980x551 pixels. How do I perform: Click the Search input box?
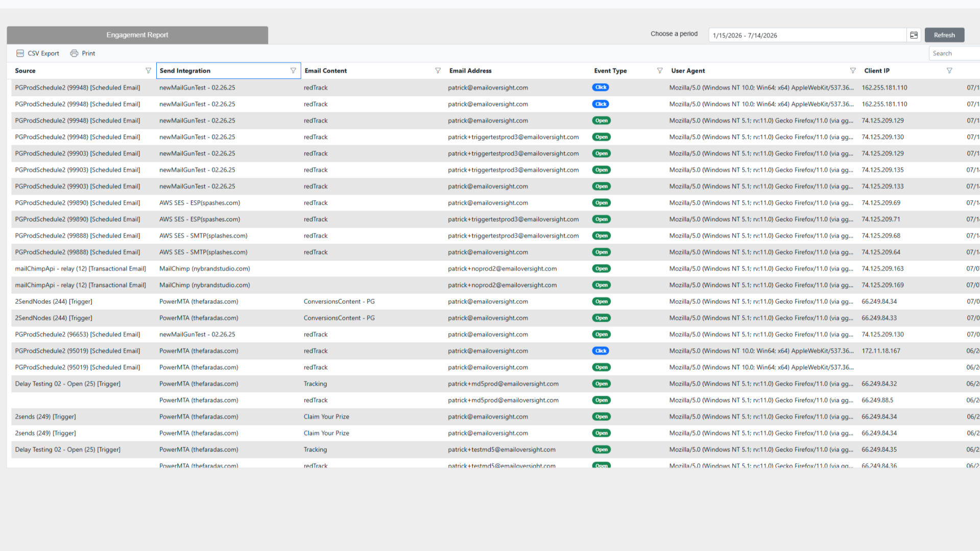coord(954,53)
